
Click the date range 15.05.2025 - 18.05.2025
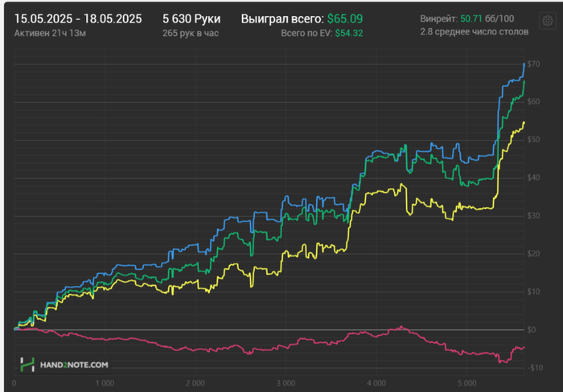[x=78, y=18]
